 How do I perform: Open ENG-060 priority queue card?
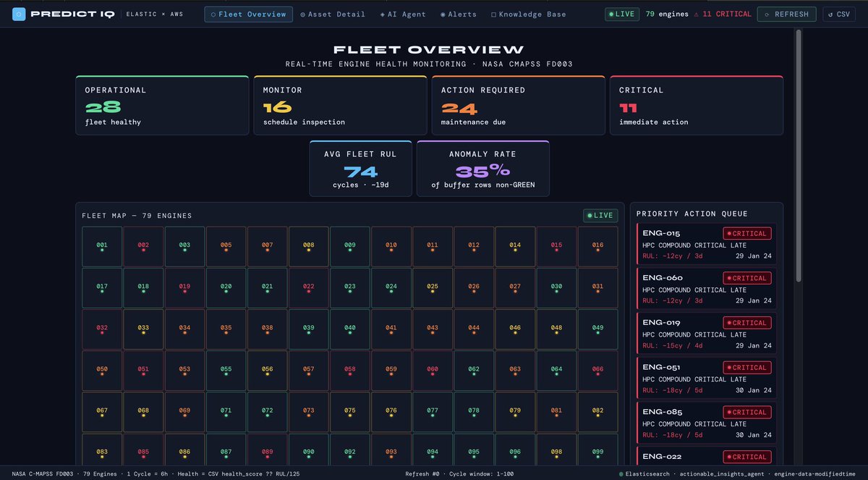coord(707,288)
